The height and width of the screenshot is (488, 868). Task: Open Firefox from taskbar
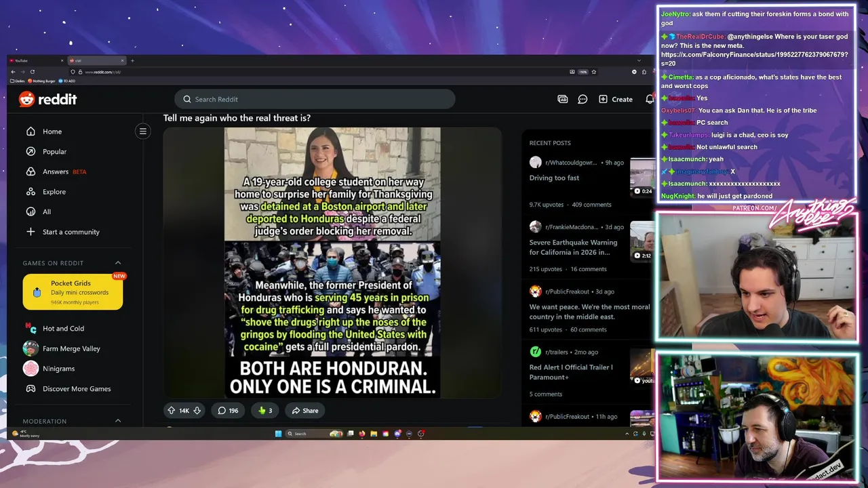click(362, 434)
